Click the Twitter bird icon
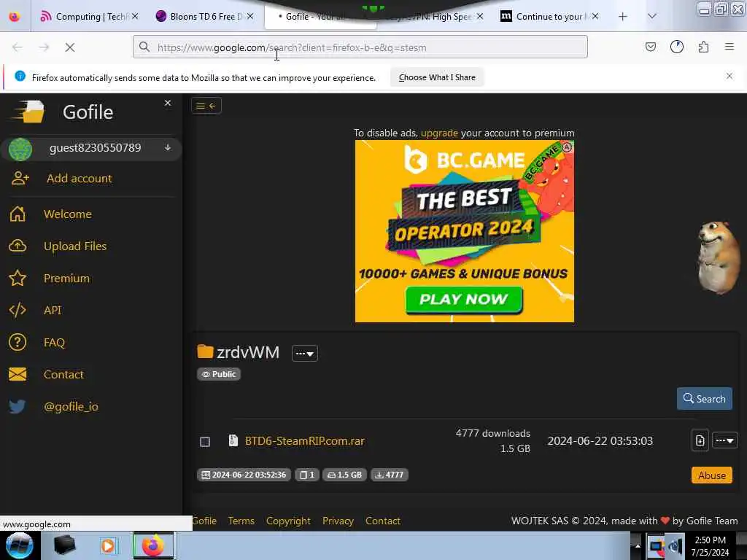This screenshot has height=560, width=747. click(x=18, y=407)
